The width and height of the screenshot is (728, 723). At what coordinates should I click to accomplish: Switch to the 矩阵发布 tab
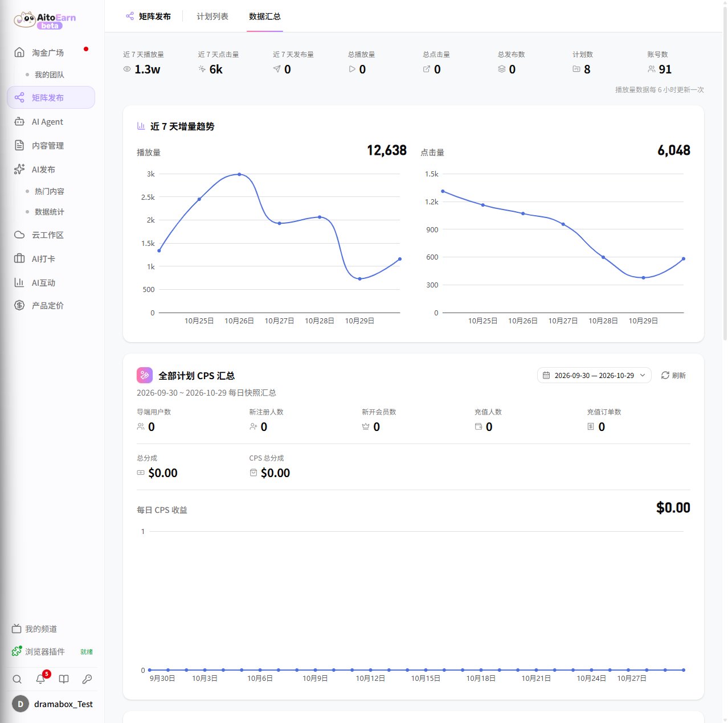148,17
